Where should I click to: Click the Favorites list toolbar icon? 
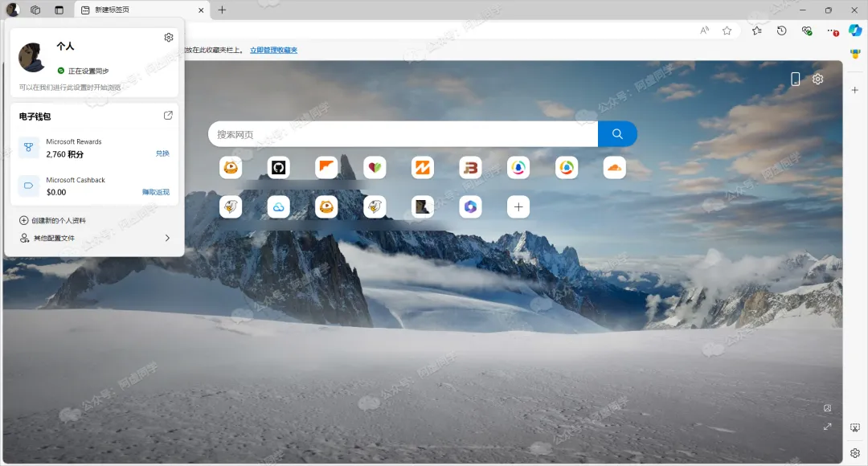point(756,31)
